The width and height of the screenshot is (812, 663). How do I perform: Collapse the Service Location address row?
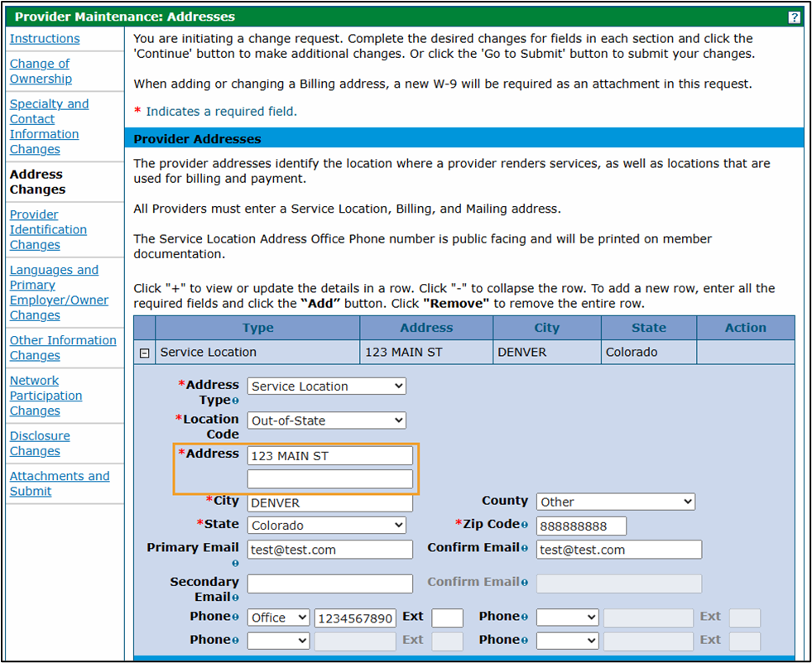(144, 353)
